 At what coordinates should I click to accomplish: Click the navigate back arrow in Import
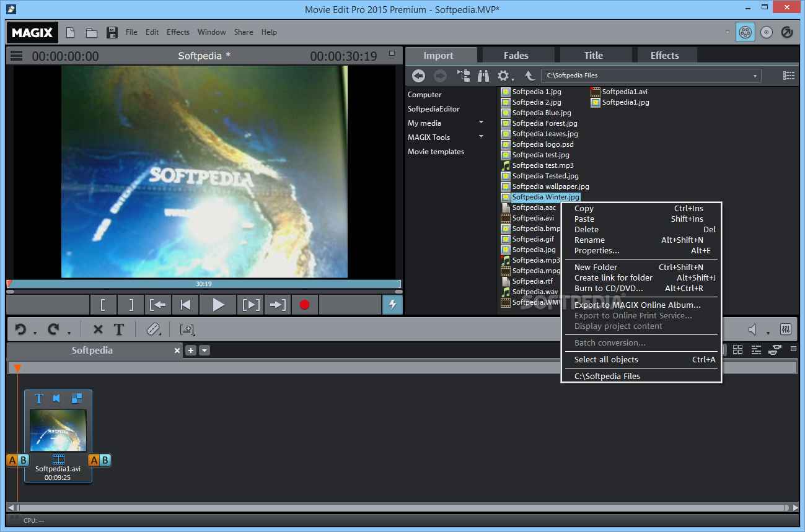pos(419,76)
